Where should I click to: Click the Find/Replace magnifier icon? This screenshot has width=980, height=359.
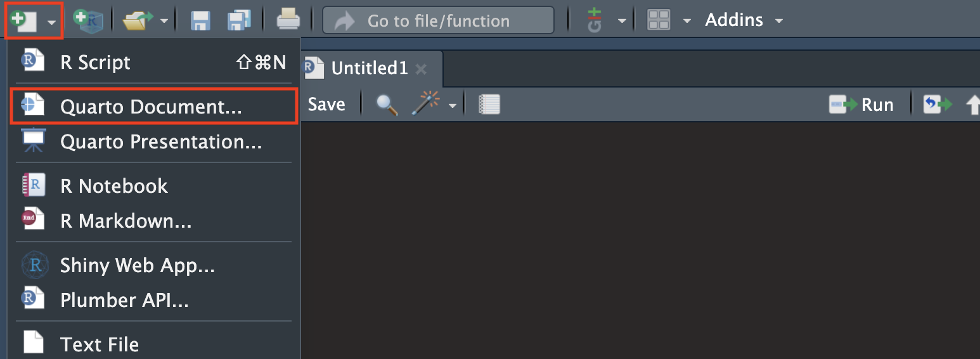pos(387,105)
